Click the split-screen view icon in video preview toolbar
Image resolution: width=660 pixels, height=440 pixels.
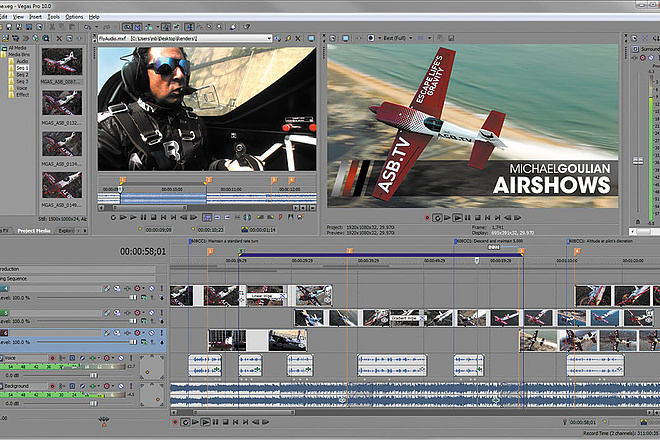[370, 38]
